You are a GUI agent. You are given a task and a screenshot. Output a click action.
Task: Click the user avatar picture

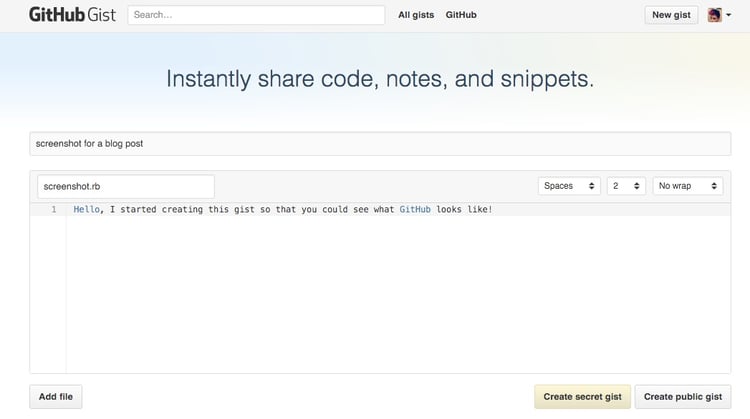click(715, 15)
